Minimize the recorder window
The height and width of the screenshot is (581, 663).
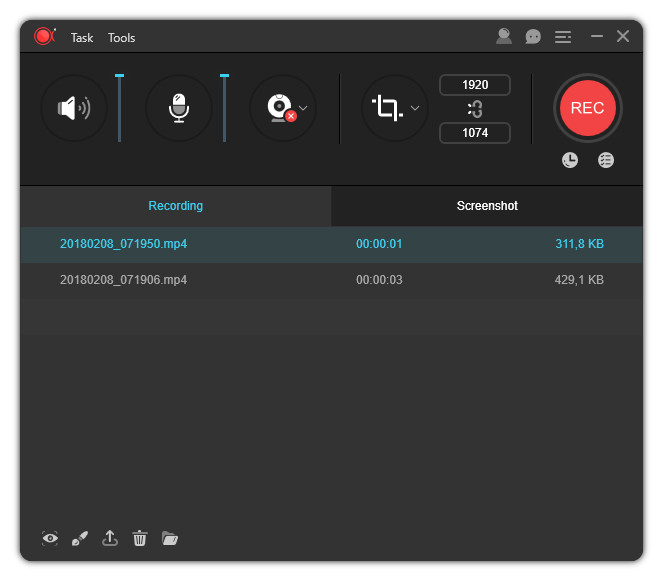(597, 36)
